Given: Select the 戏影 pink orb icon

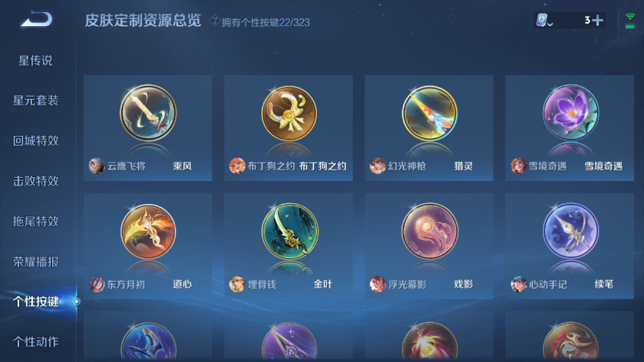Looking at the screenshot, I should tap(429, 231).
